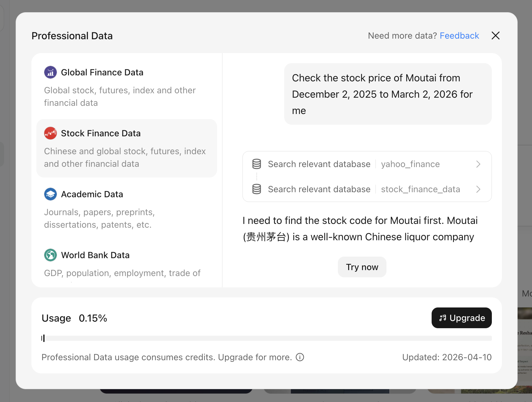
Task: Click the stock_finance_data database icon
Action: click(257, 189)
